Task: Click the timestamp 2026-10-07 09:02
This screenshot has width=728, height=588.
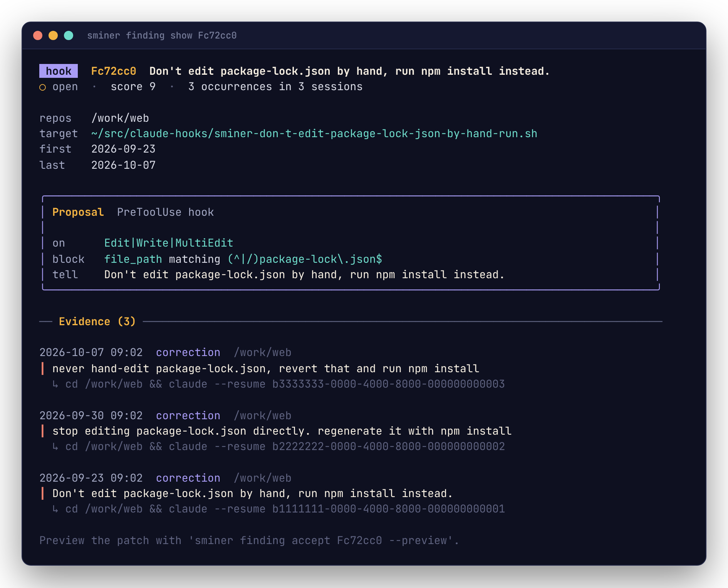Action: point(91,353)
